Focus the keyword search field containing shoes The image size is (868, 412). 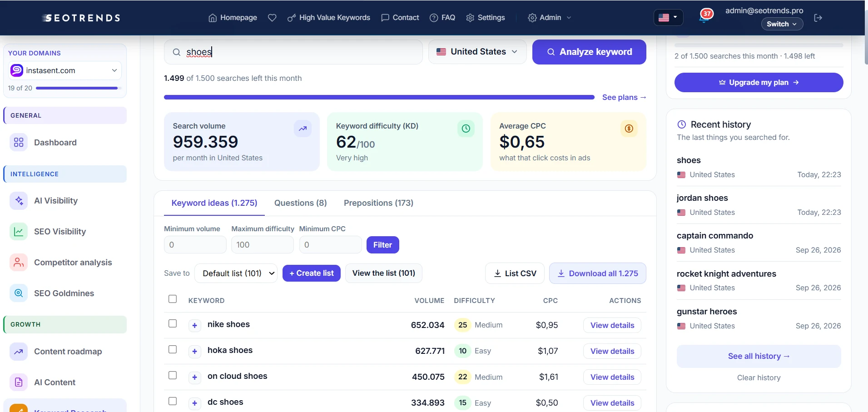point(293,52)
